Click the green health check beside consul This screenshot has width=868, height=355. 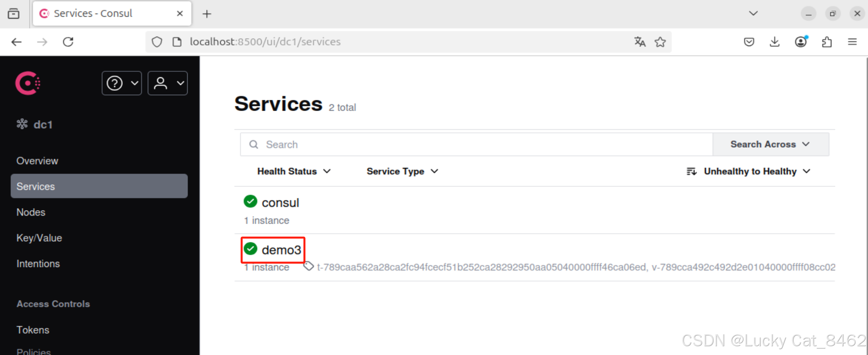(x=250, y=201)
